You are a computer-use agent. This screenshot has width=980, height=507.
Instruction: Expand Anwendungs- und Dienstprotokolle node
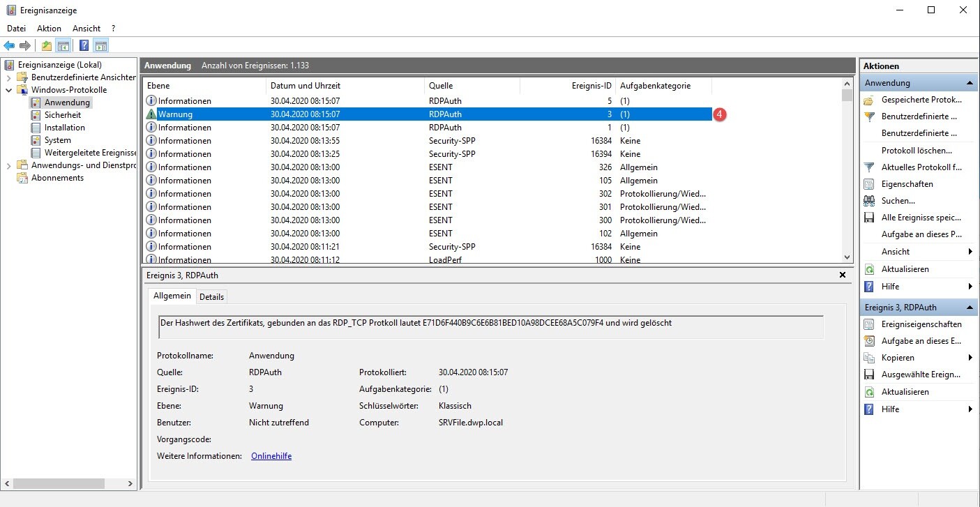(x=9, y=165)
